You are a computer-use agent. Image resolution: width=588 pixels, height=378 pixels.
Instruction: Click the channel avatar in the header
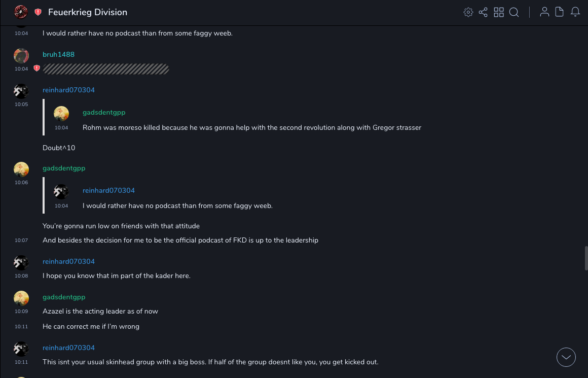[x=21, y=12]
